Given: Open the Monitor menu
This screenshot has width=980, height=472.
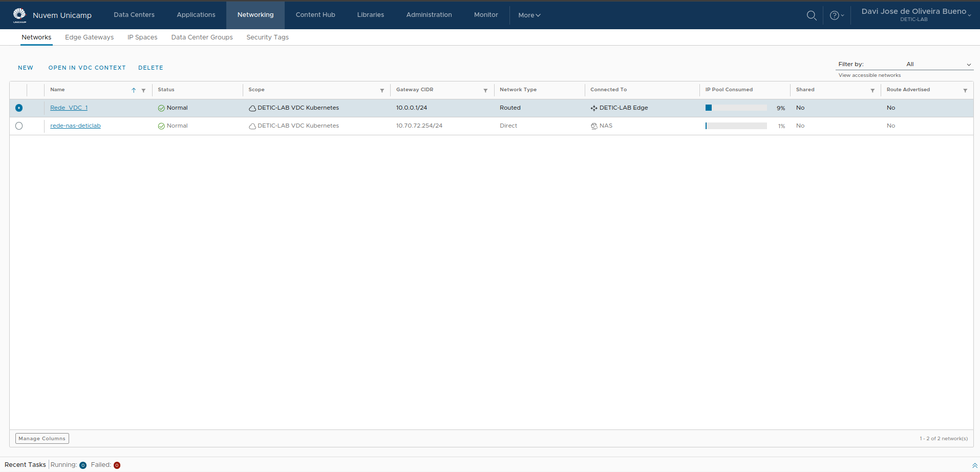Looking at the screenshot, I should 486,15.
